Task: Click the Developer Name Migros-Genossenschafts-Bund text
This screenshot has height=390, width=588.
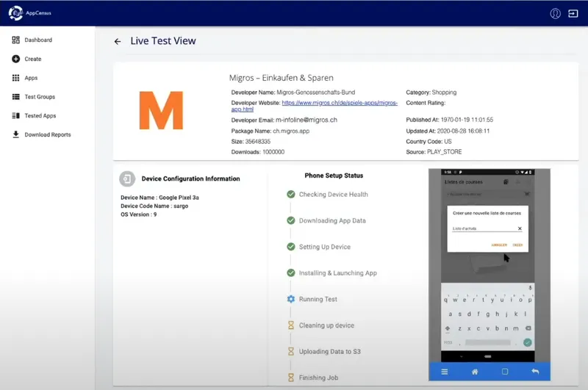Action: [x=293, y=92]
